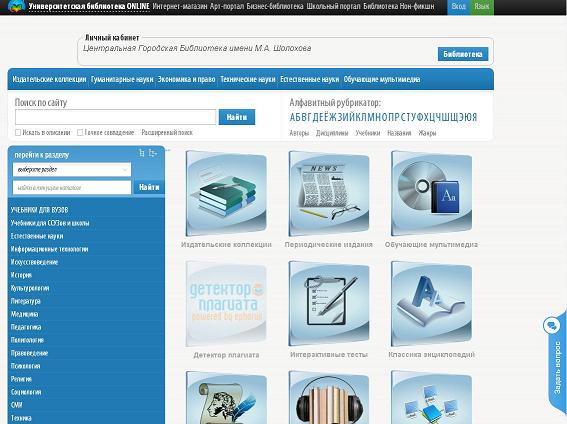Open the Детектор плагиата tile
Screen dimensions: 567x424
coord(226,304)
